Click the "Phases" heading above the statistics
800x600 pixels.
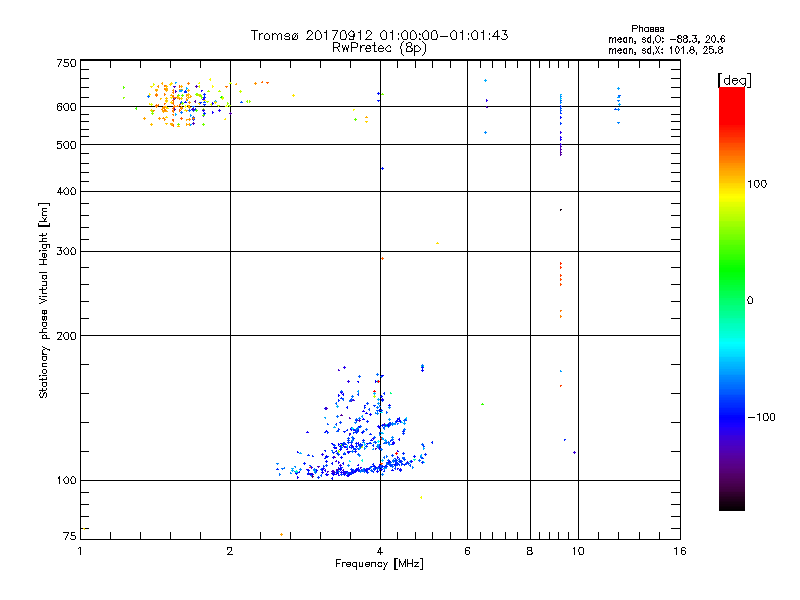pos(647,29)
